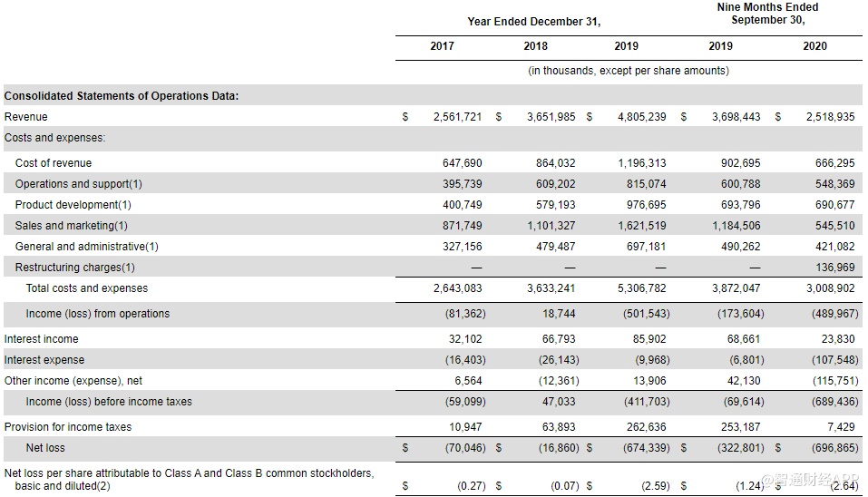Viewport: 868px width, 497px height.
Task: Select the Product development row label
Action: 73,205
